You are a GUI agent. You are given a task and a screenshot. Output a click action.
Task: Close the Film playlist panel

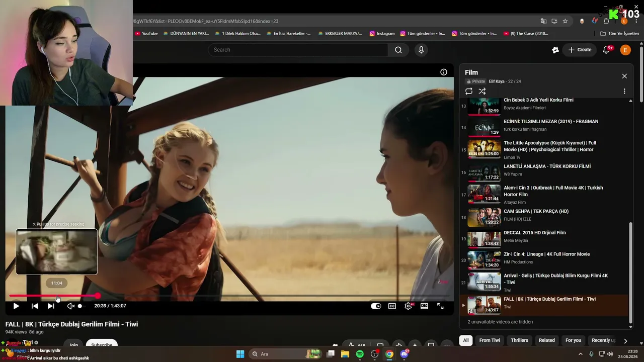[x=624, y=76]
